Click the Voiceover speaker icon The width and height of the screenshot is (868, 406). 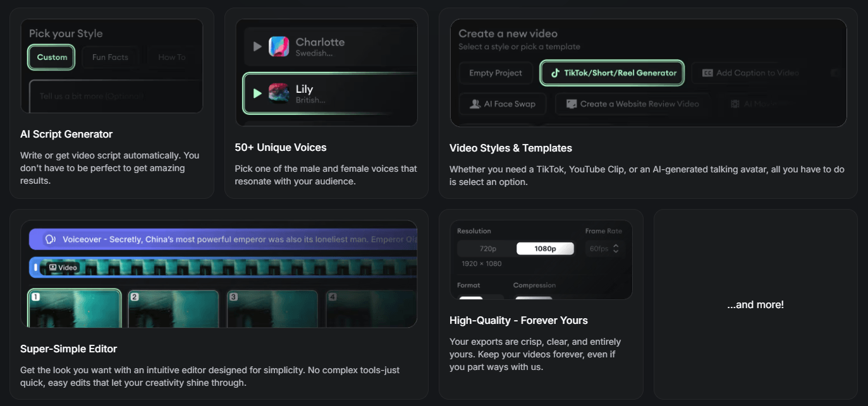(51, 239)
